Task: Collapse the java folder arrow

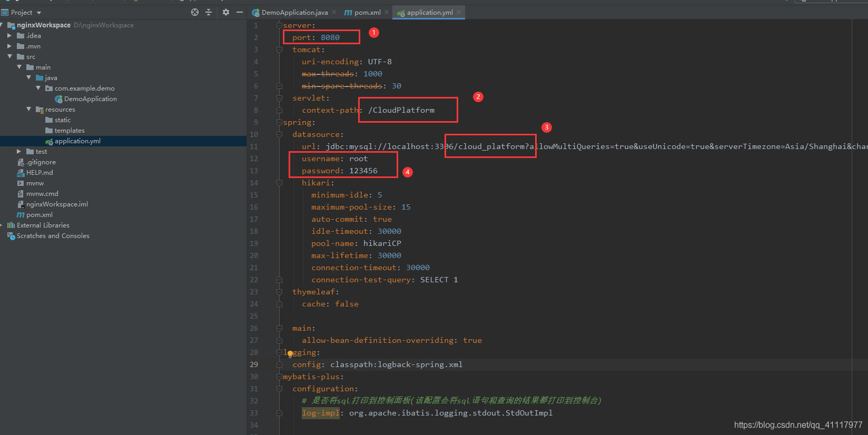Action: pos(29,77)
